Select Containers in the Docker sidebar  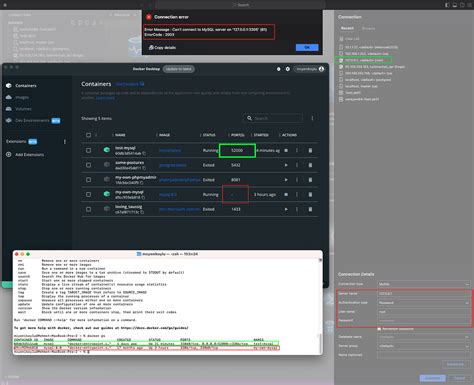point(21,86)
